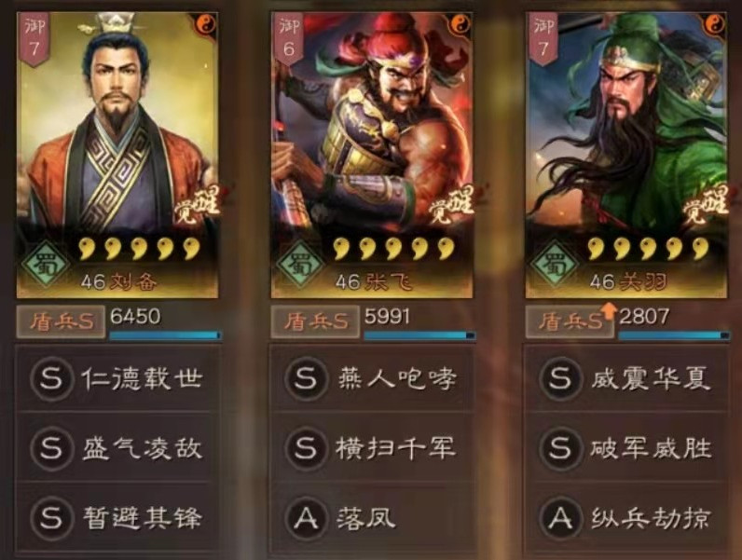Choose the A-rank 落凤 skill
Image resolution: width=742 pixels, height=560 pixels.
click(372, 518)
